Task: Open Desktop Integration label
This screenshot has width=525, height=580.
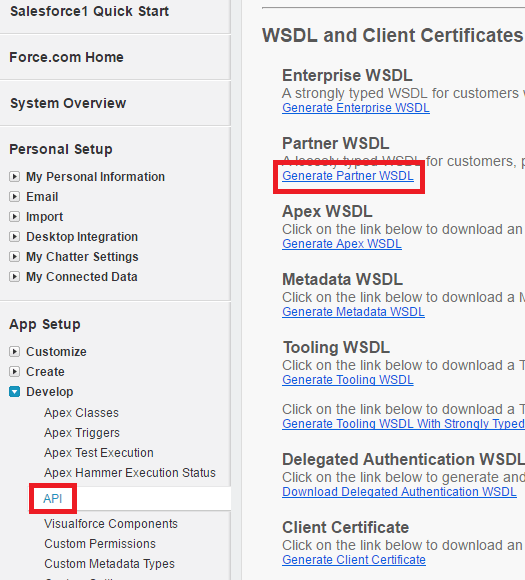Action: [82, 237]
